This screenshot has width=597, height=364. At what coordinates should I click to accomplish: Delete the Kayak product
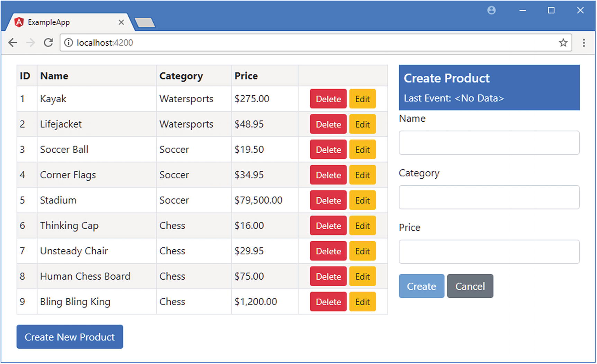328,99
